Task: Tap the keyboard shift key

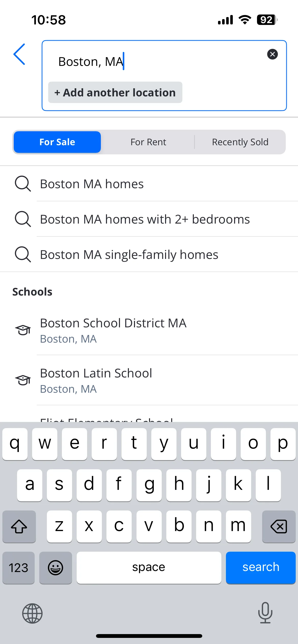Action: (19, 526)
